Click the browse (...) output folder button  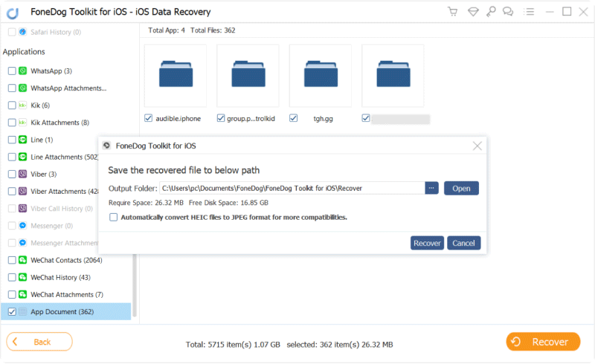[432, 188]
